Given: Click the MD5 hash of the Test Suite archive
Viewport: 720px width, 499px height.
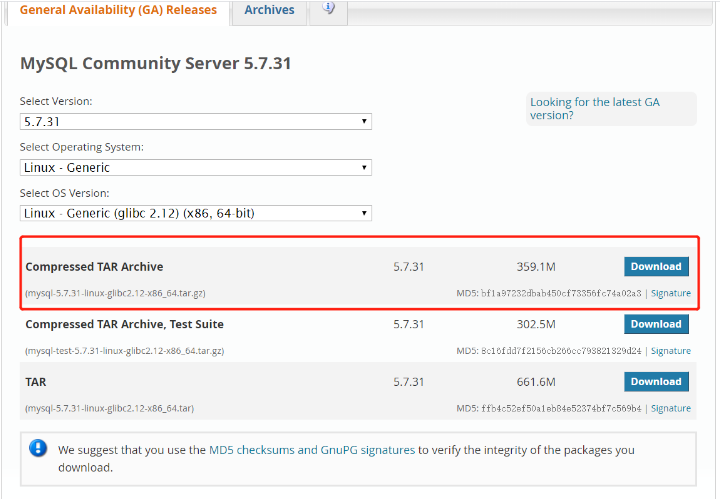Looking at the screenshot, I should click(x=561, y=351).
